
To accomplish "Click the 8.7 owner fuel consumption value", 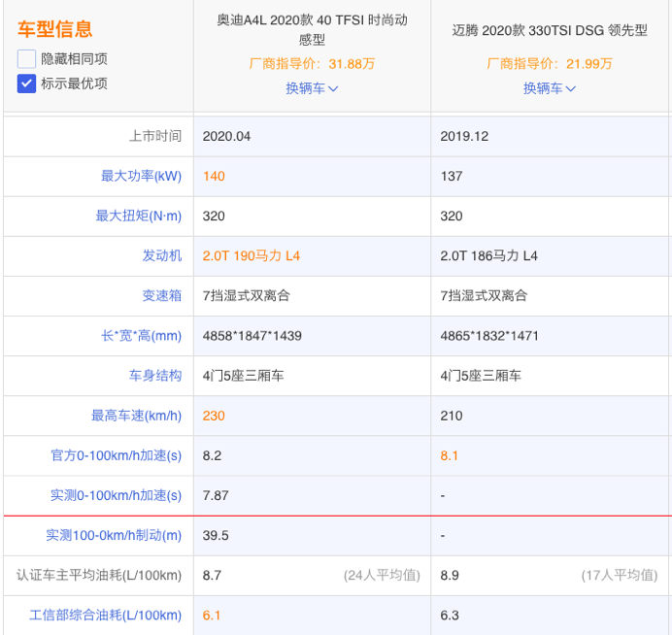I will tap(212, 575).
